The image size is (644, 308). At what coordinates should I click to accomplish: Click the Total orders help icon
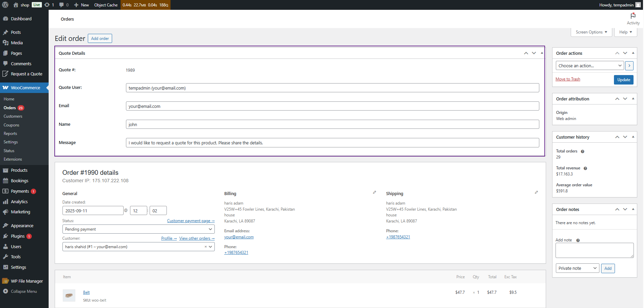coord(583,151)
